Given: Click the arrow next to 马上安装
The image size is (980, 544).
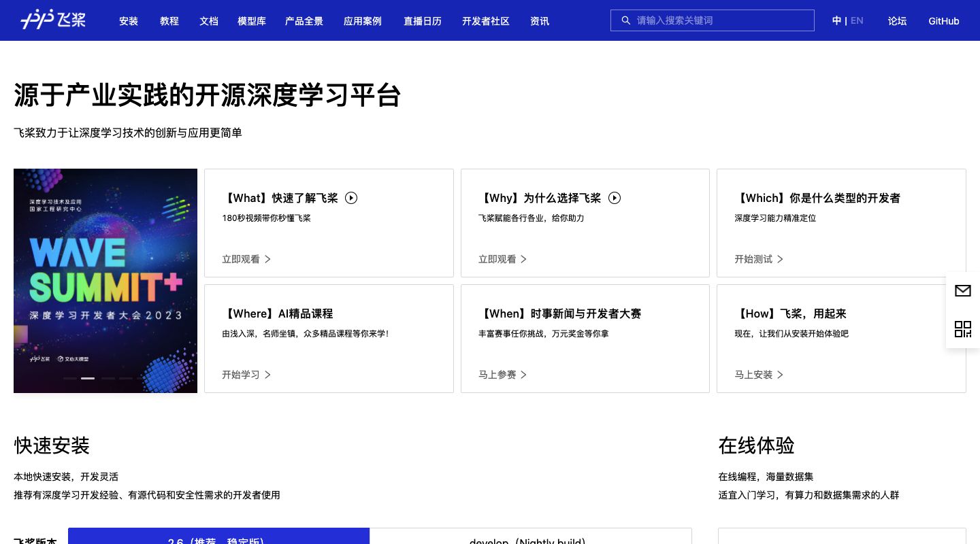Looking at the screenshot, I should [780, 375].
